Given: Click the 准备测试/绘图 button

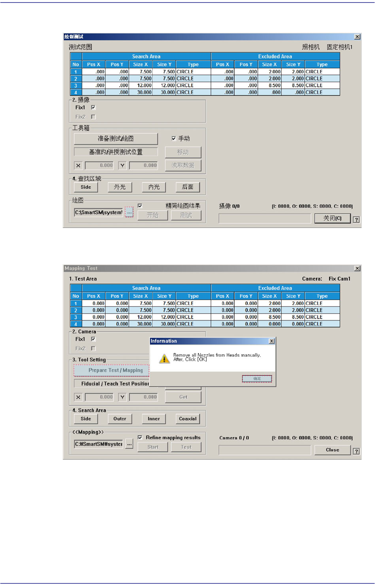Looking at the screenshot, I should click(x=116, y=139).
